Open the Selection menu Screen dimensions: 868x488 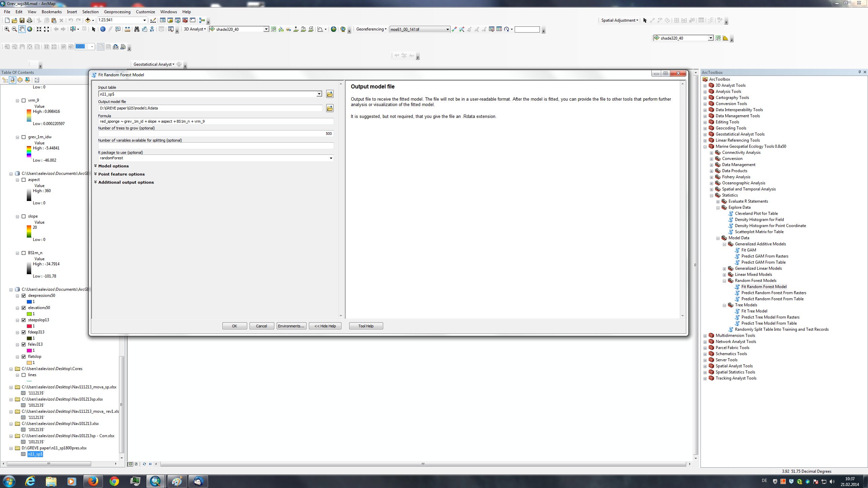point(90,12)
